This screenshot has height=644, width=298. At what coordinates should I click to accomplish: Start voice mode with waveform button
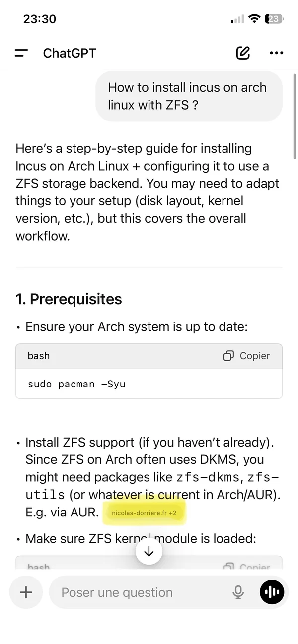[x=272, y=592]
